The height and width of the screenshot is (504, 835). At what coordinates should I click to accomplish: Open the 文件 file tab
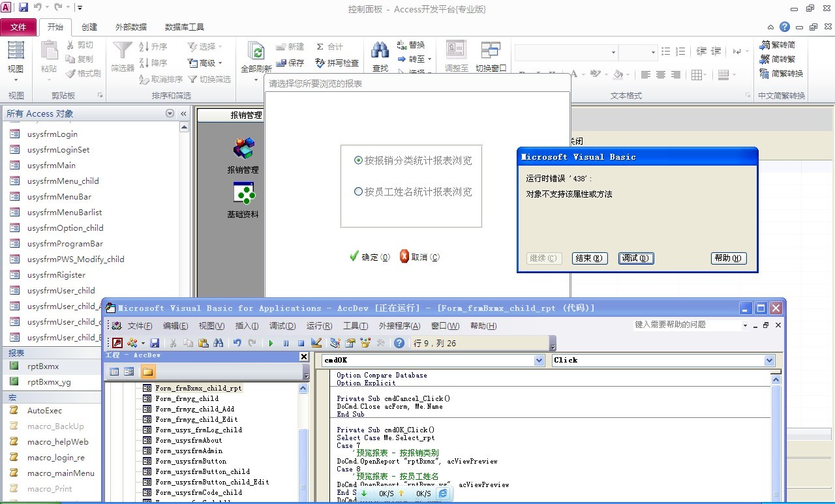18,27
